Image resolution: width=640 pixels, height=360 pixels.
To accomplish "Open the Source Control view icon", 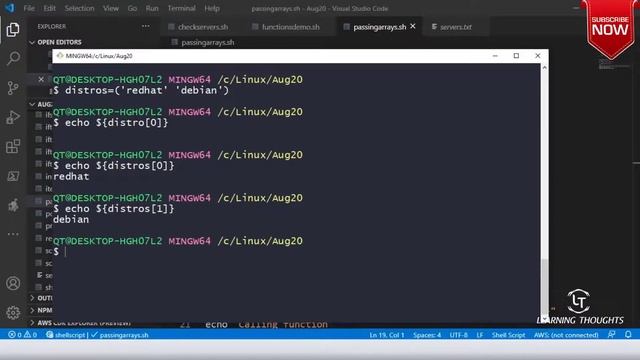I will (13, 88).
